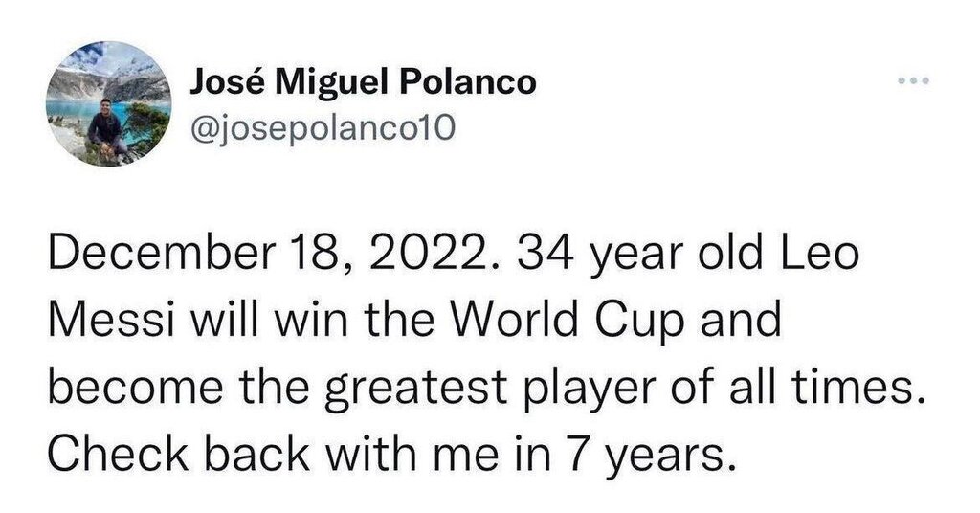The image size is (980, 513).
Task: Click the person sitting in the avatar photo
Action: [x=105, y=132]
